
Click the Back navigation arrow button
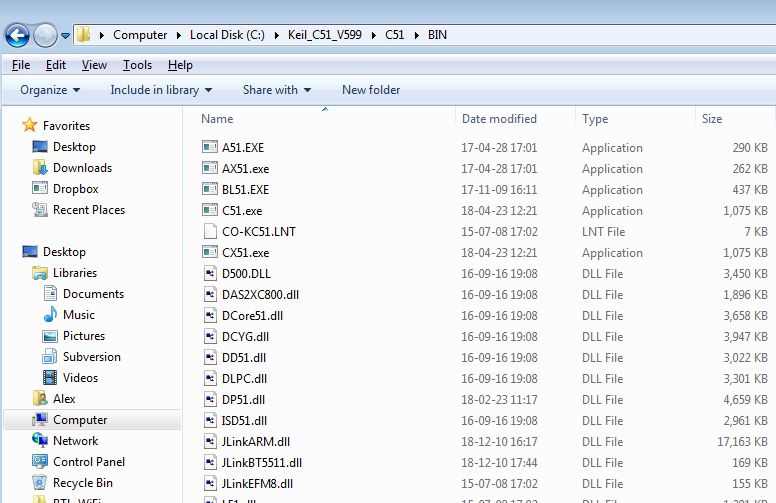16,35
